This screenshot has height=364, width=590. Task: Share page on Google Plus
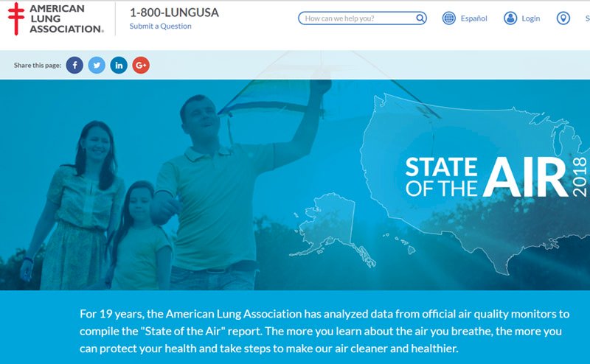pyautogui.click(x=141, y=66)
